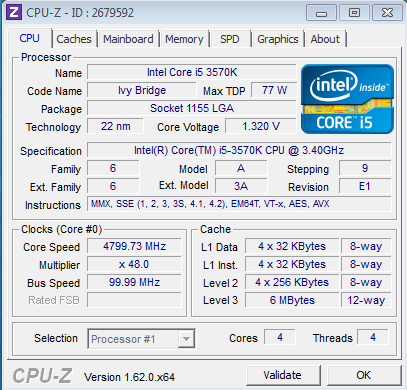Image resolution: width=407 pixels, height=390 pixels.
Task: Click the Instructions field listing MMX, SSE
Action: [x=239, y=204]
